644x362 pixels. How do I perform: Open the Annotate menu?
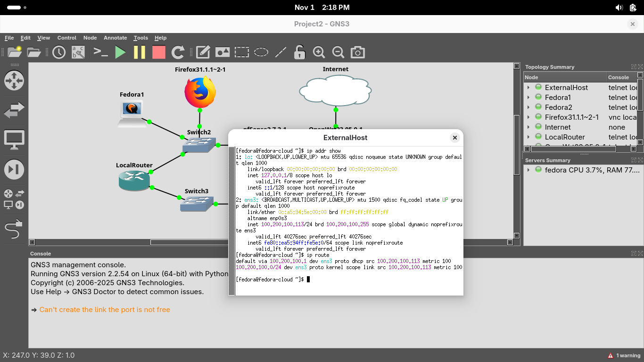(x=115, y=38)
